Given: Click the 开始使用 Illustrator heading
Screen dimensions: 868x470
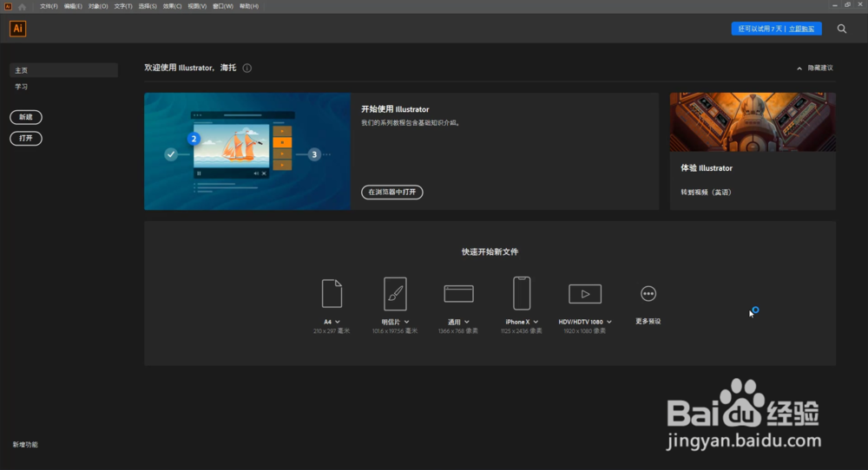Looking at the screenshot, I should 395,109.
